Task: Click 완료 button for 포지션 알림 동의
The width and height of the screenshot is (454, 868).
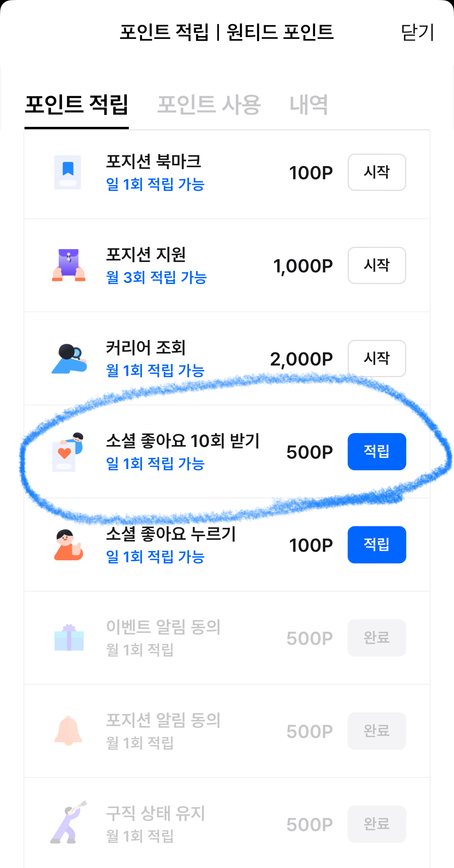Action: coord(376,731)
